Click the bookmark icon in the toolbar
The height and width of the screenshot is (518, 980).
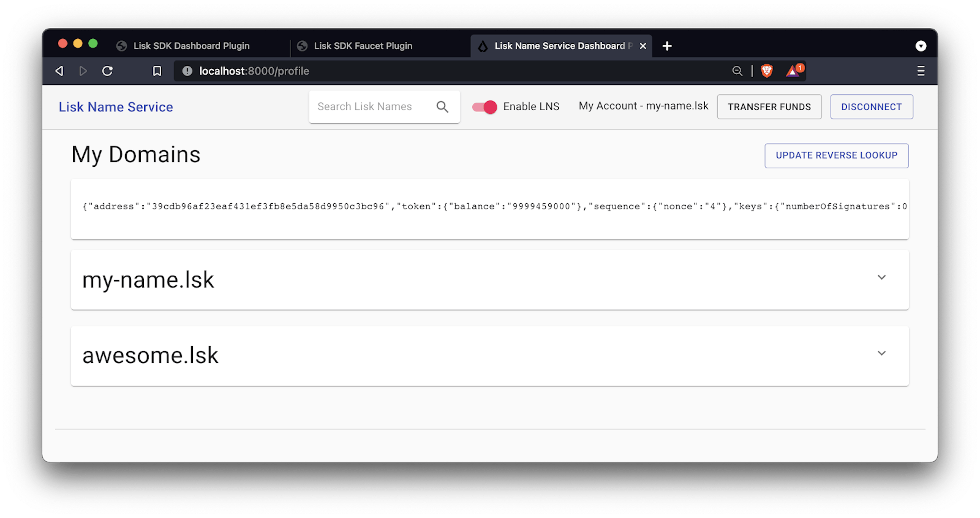[x=157, y=71]
